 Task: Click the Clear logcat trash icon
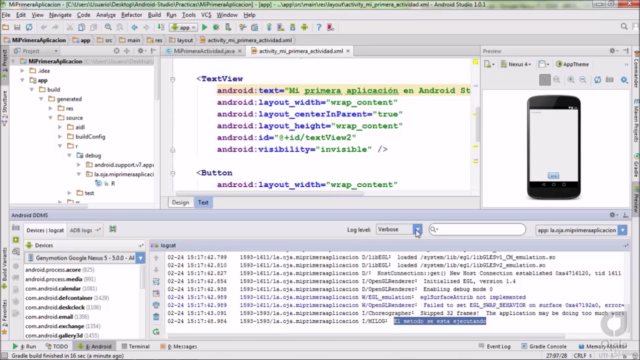point(156,317)
